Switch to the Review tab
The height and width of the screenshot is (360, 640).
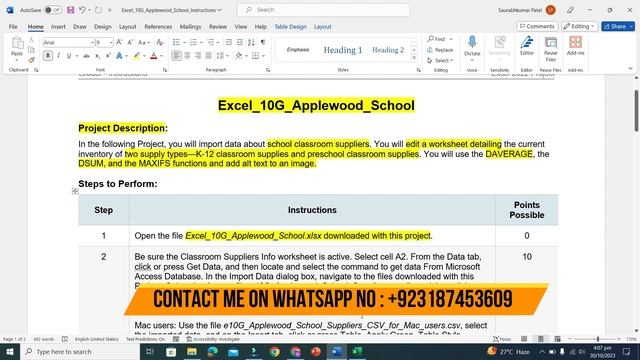[218, 27]
